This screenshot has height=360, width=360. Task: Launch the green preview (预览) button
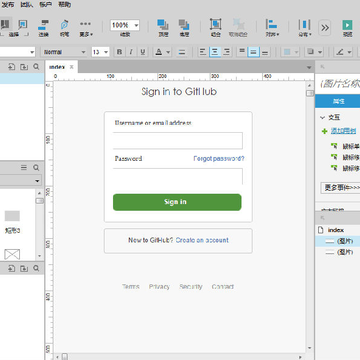[347, 28]
